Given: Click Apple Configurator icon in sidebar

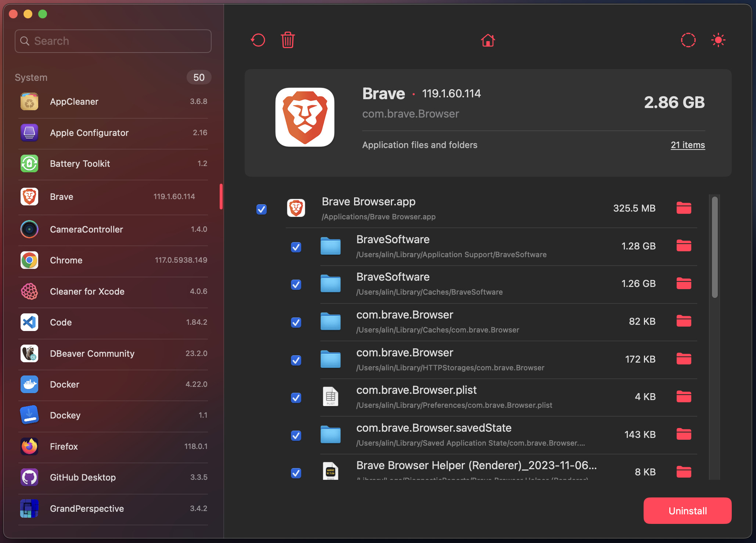Looking at the screenshot, I should pos(29,133).
